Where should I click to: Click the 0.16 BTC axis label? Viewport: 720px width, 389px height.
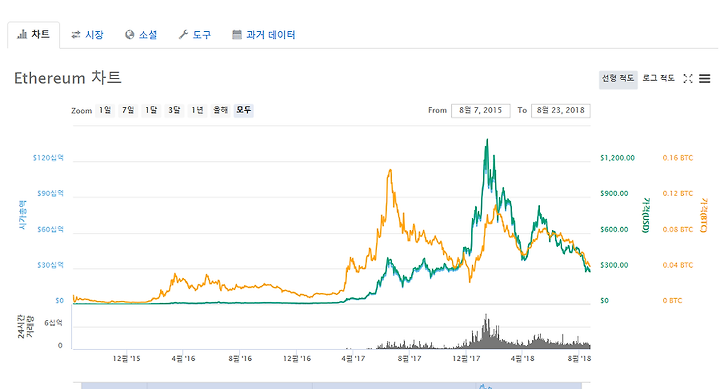click(678, 158)
